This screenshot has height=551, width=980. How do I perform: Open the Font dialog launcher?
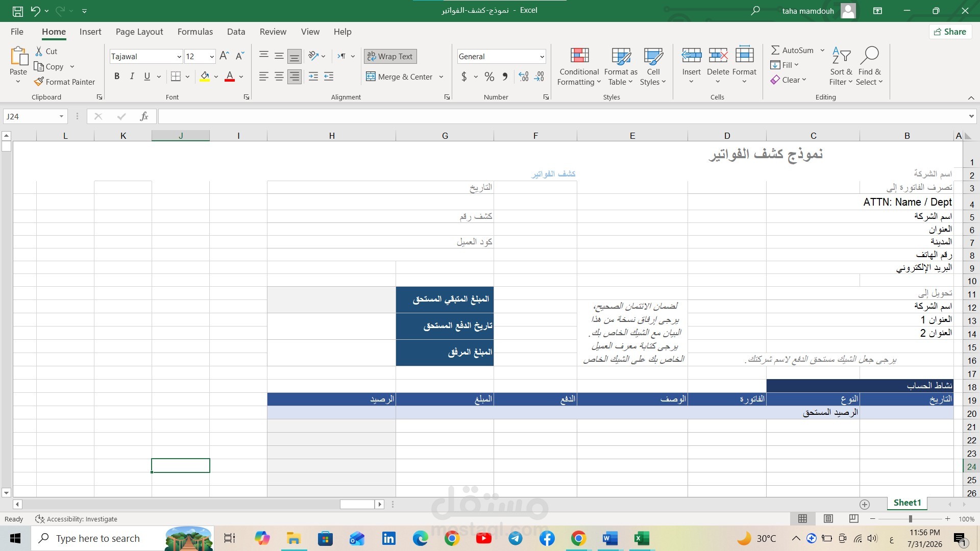tap(247, 97)
